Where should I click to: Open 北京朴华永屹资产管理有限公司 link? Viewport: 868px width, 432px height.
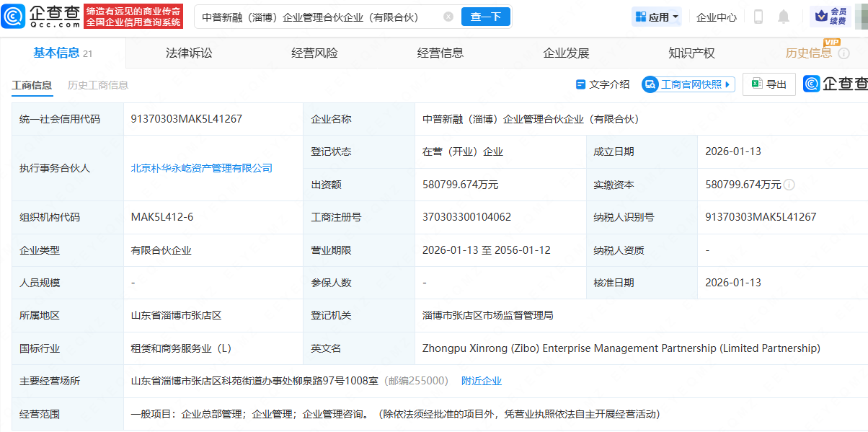pyautogui.click(x=202, y=168)
